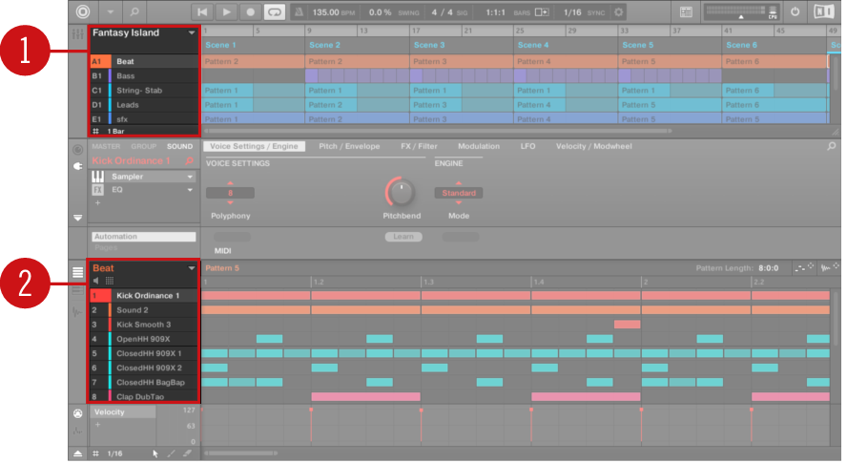
Task: Open the LFO parameter tab
Action: click(x=527, y=146)
